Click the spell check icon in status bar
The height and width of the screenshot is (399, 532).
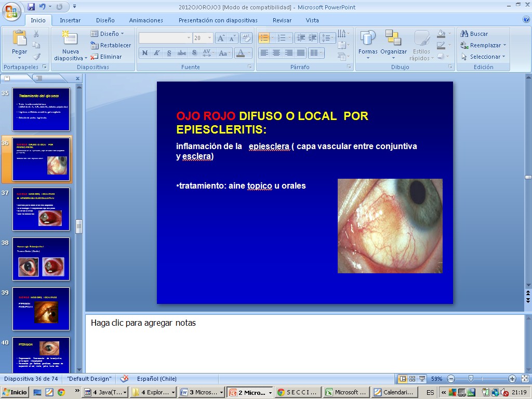tap(124, 379)
